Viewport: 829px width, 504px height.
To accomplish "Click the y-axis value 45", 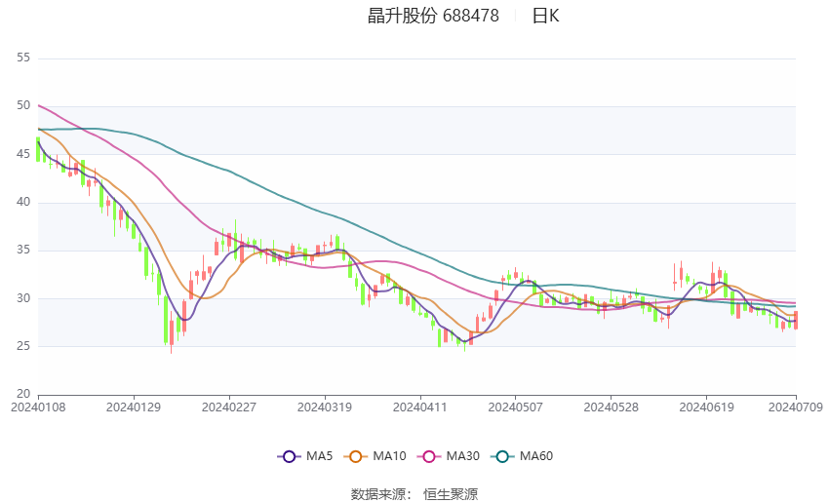I will point(23,154).
